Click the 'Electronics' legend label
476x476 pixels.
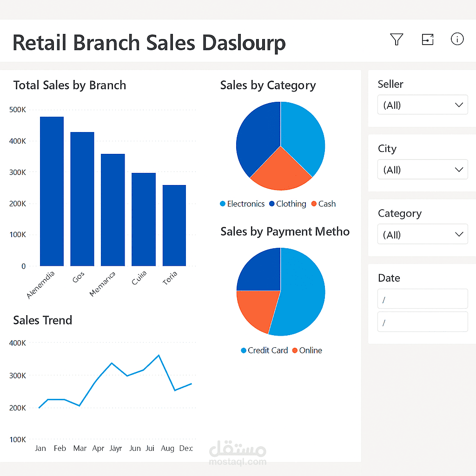[245, 204]
